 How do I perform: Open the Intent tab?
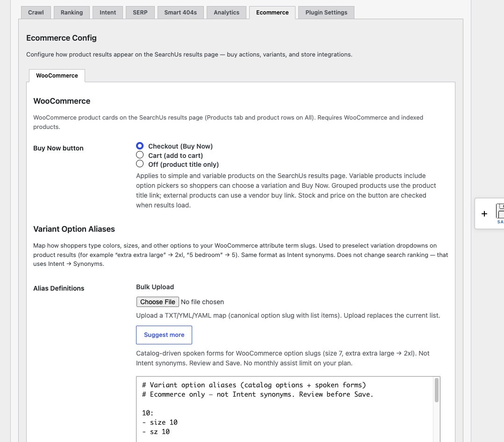108,13
